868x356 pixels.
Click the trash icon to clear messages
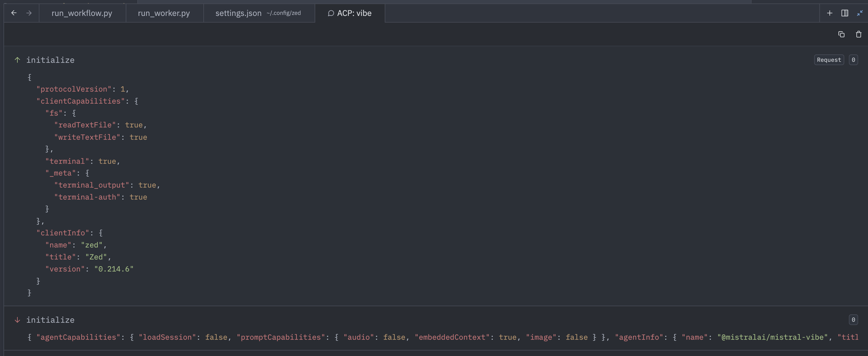[858, 34]
